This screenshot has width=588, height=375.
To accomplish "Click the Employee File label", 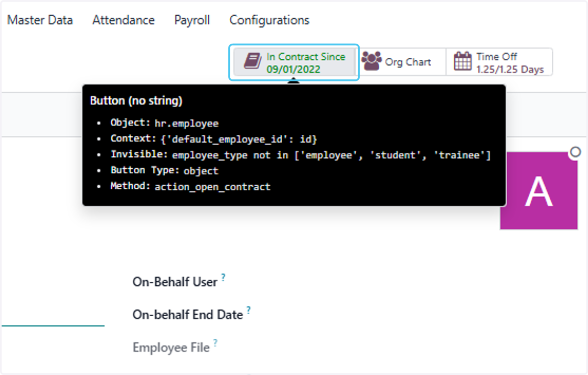I will [171, 348].
